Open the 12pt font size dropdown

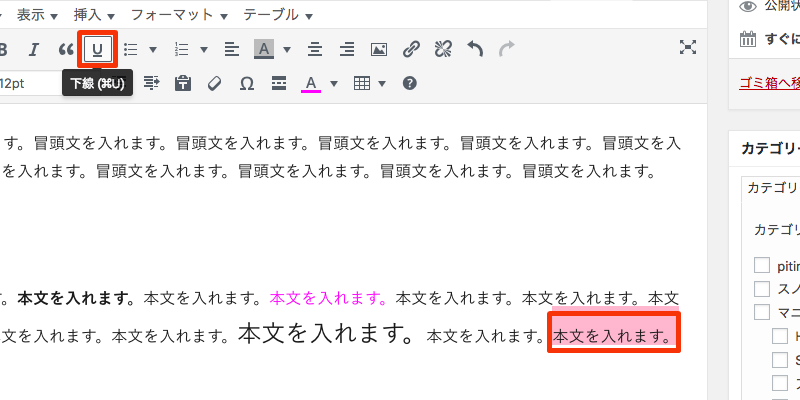[31, 83]
